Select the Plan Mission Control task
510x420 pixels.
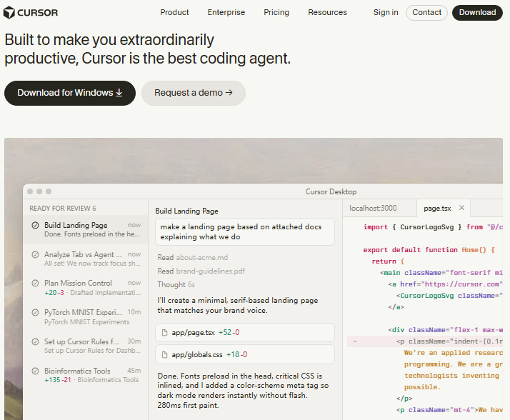(x=86, y=288)
